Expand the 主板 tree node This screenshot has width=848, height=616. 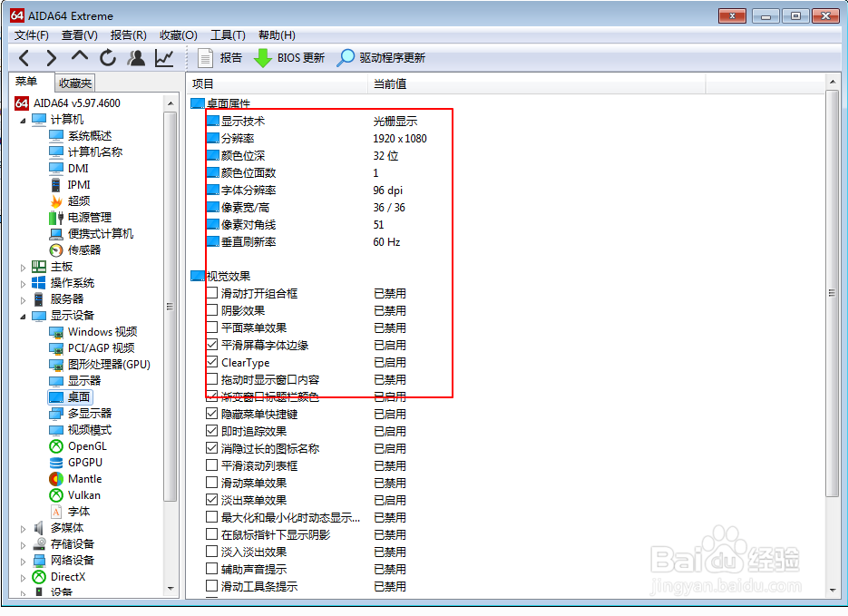tap(23, 267)
